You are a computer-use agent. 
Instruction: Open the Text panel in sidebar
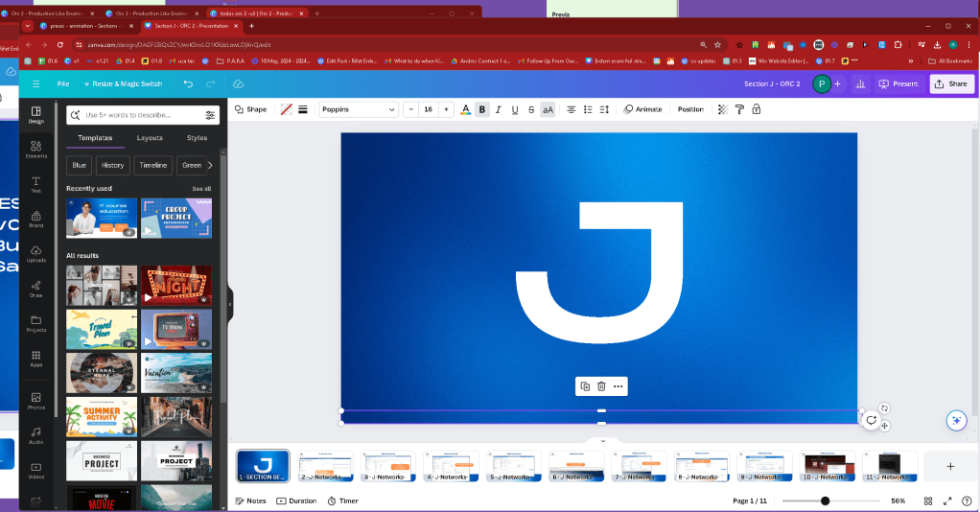pos(36,184)
